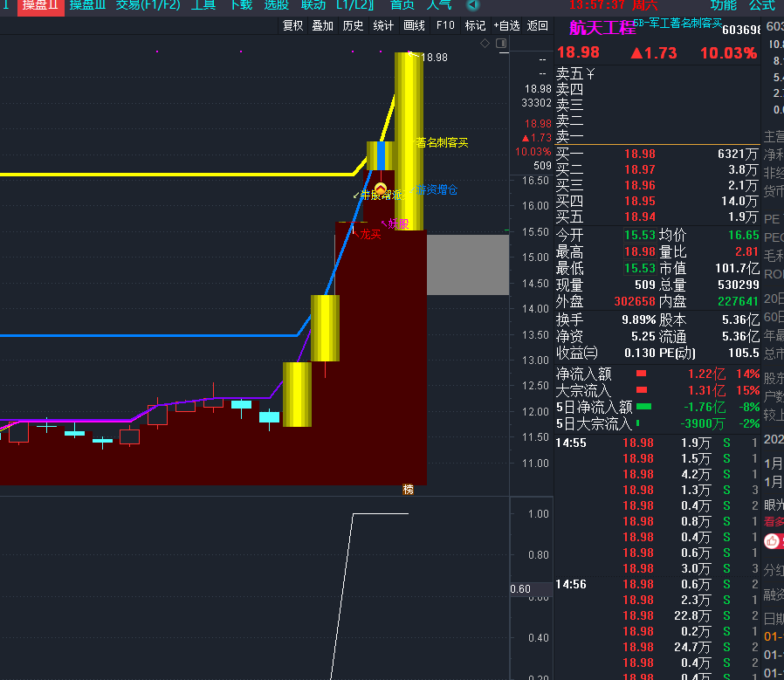Click the 榜 badge under the chart

pyautogui.click(x=408, y=490)
